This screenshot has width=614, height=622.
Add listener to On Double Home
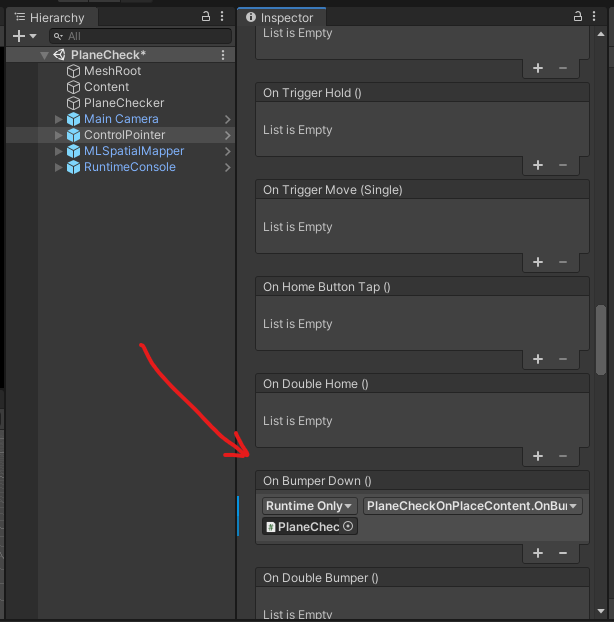coord(538,456)
